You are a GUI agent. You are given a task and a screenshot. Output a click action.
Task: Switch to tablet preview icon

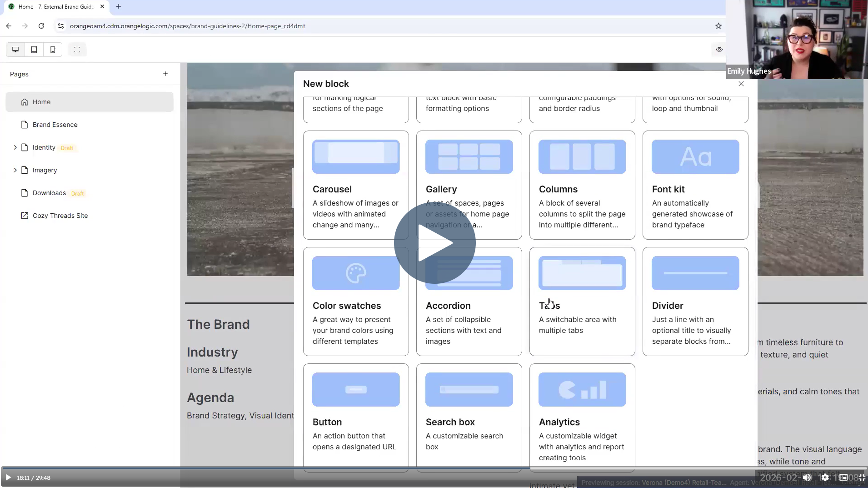[x=34, y=50]
